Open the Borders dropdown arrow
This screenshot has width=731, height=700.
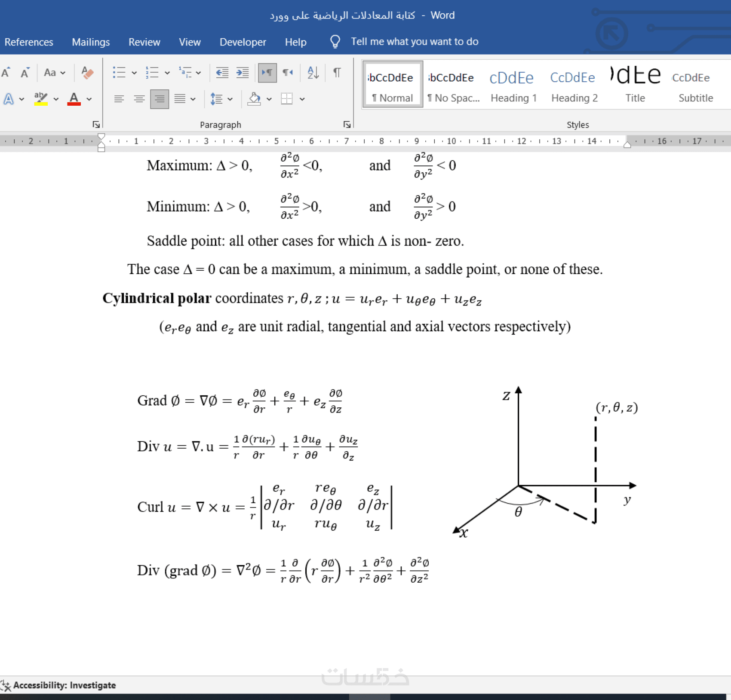[302, 99]
